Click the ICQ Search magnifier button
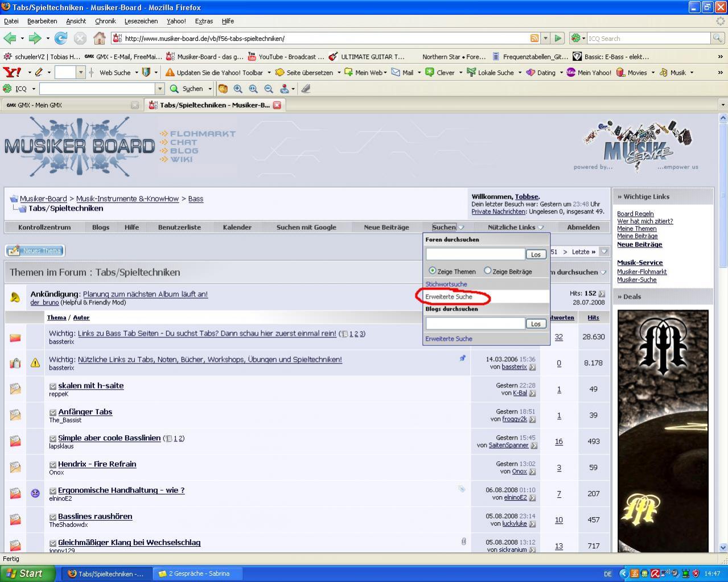Screen dimensions: 728x582 (x=718, y=38)
